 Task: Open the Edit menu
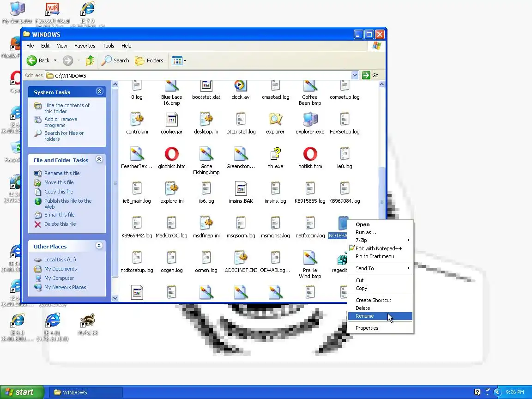click(45, 46)
